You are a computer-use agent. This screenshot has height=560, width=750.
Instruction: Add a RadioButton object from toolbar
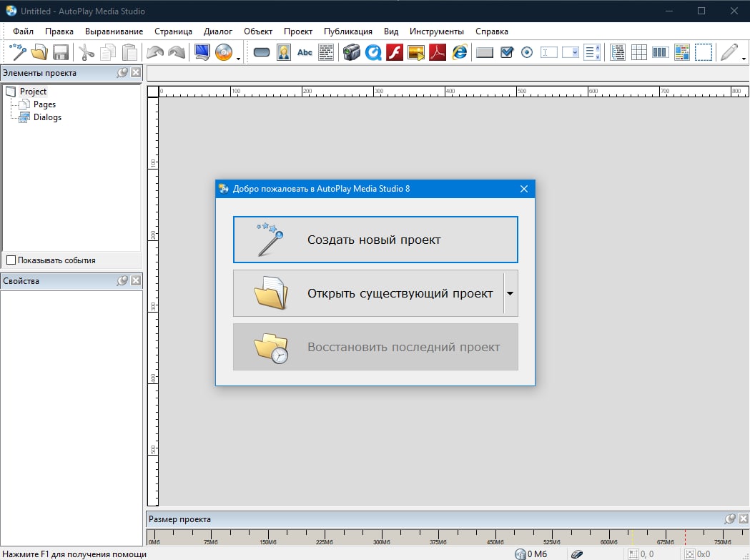[527, 52]
